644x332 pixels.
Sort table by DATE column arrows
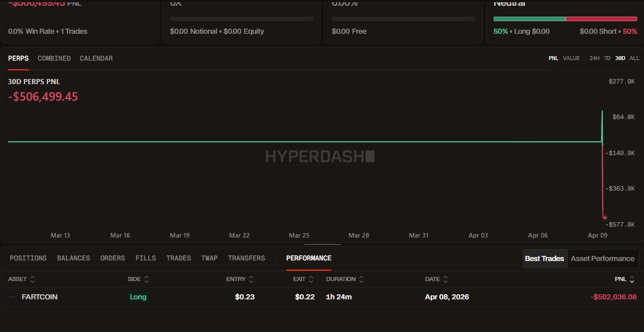446,279
